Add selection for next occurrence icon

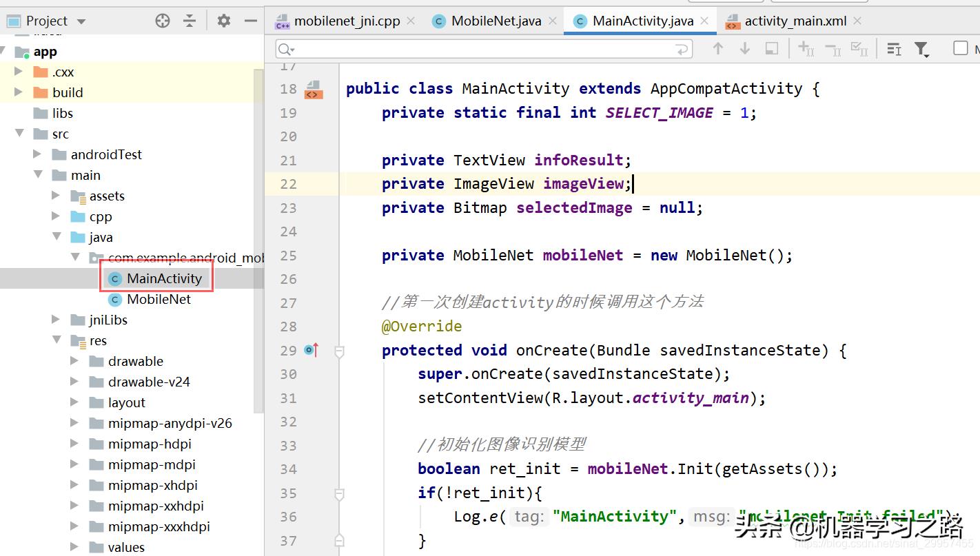(x=806, y=48)
